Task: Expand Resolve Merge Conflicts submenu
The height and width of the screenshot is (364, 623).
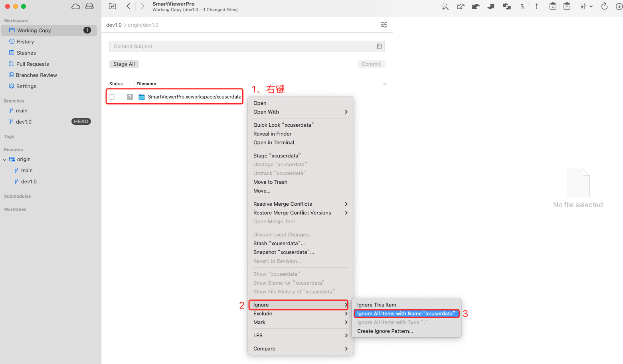Action: pos(346,204)
